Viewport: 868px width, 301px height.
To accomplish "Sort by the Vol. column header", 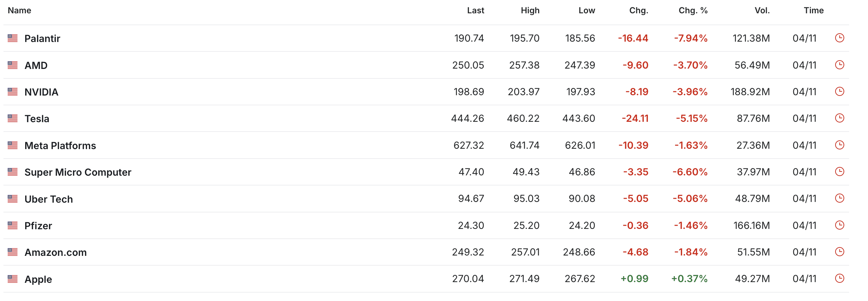I will click(x=762, y=10).
